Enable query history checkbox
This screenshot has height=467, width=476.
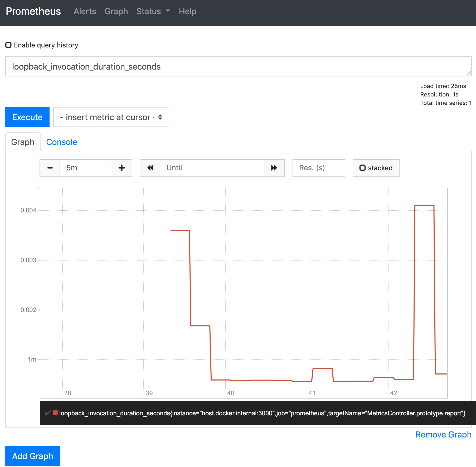pyautogui.click(x=9, y=45)
